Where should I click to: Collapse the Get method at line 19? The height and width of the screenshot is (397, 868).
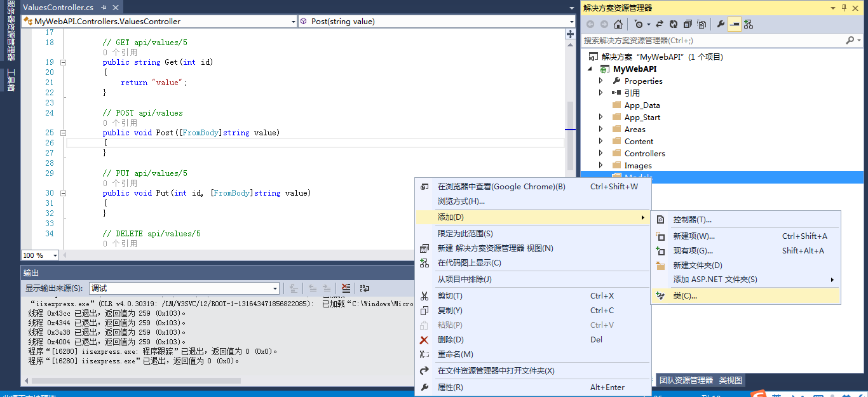tap(63, 62)
